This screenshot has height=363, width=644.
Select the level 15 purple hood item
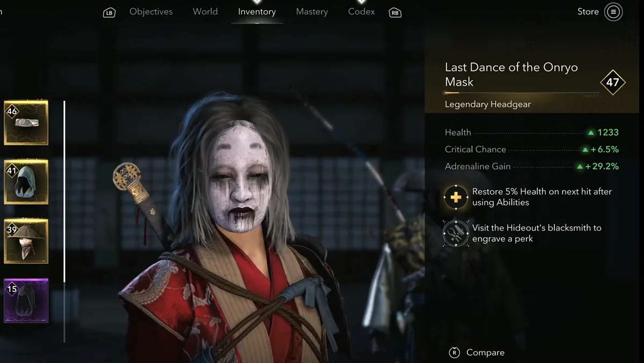26,301
